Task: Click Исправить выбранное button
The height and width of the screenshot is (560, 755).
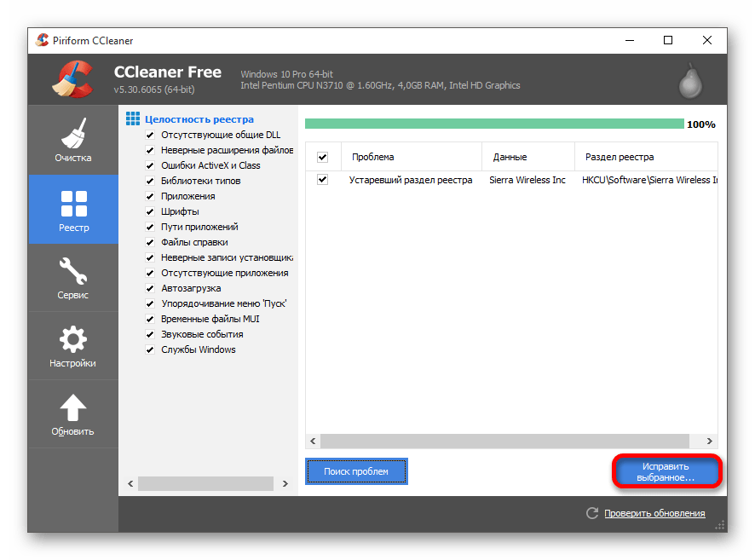Action: point(666,472)
